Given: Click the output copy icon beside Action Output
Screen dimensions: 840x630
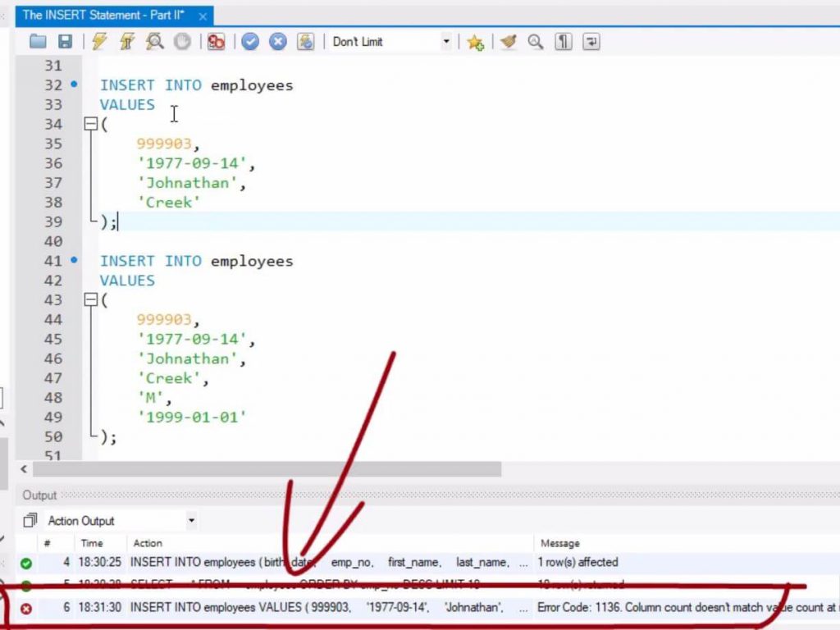Looking at the screenshot, I should (30, 520).
